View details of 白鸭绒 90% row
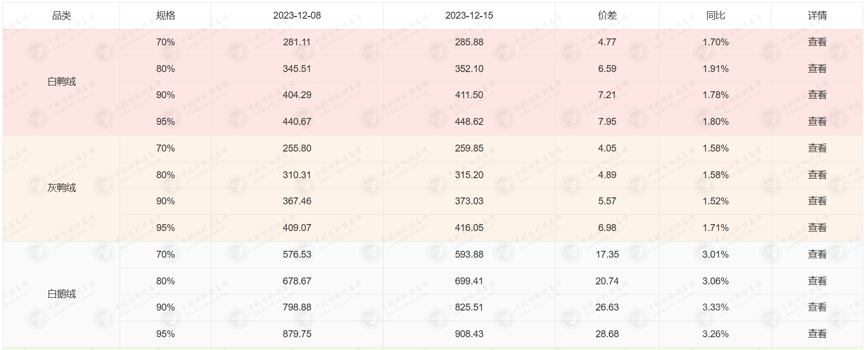Image resolution: width=868 pixels, height=350 pixels. pos(817,95)
